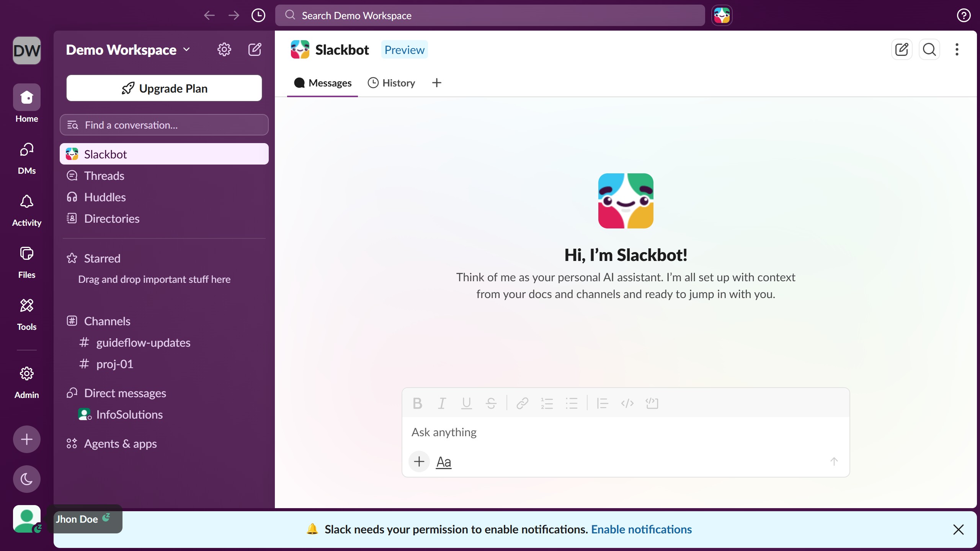
Task: Click the Find a conversation field
Action: coord(164,125)
